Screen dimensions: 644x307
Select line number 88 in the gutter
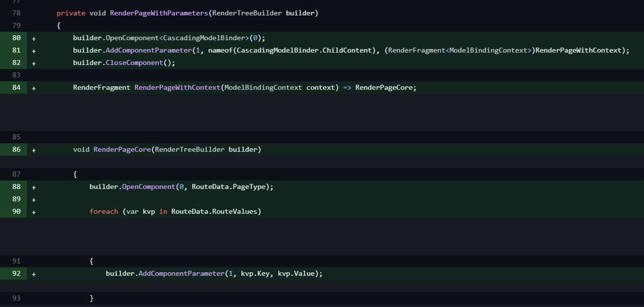pyautogui.click(x=16, y=187)
